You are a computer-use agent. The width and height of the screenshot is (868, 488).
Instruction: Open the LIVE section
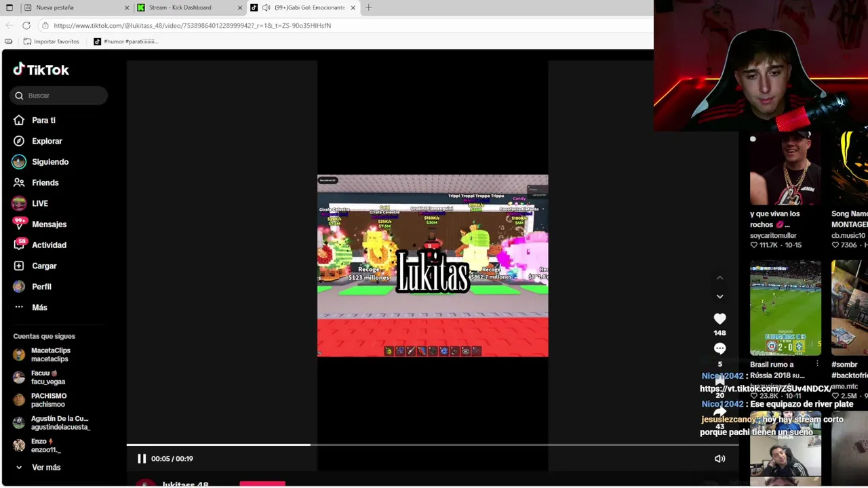point(40,203)
